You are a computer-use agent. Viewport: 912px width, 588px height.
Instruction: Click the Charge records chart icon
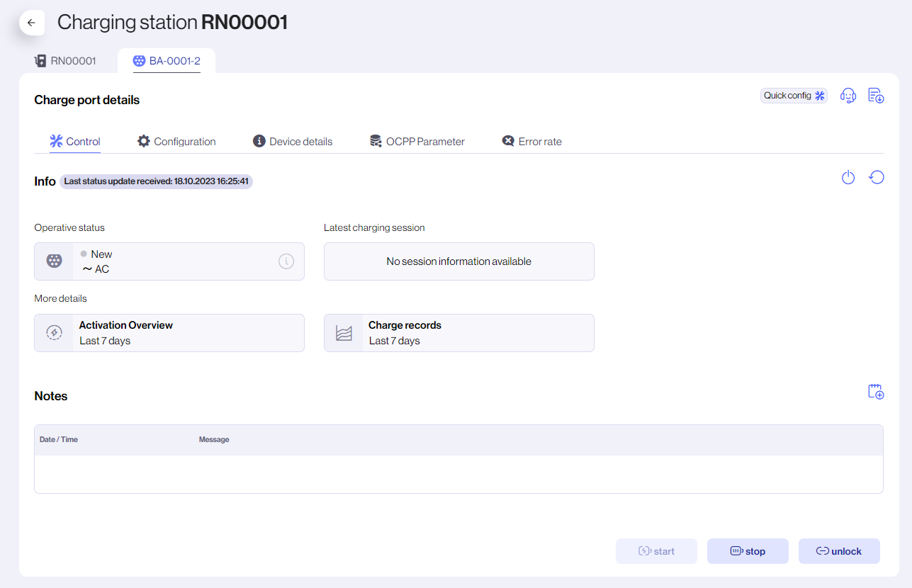click(344, 332)
